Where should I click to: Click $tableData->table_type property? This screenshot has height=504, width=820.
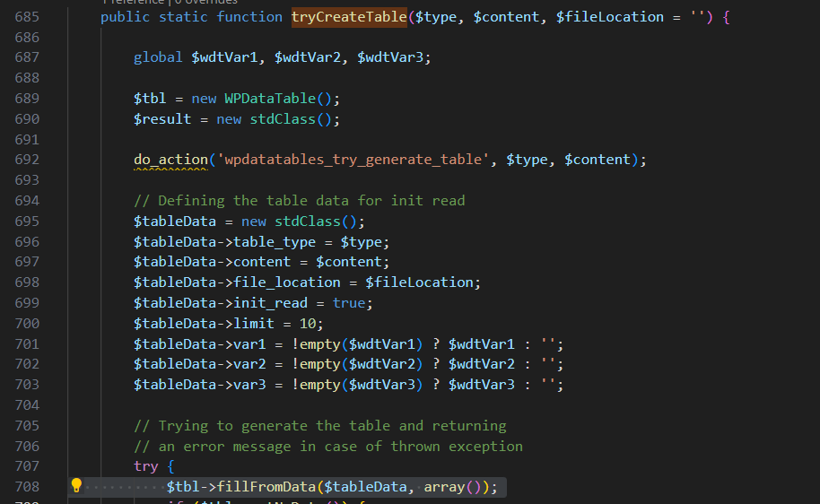click(x=224, y=242)
